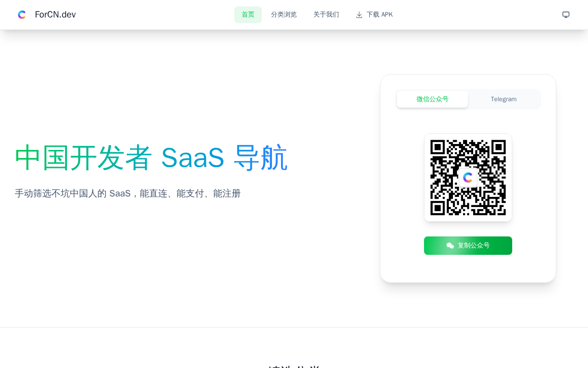
Task: Switch to the 微信公众号 tab
Action: pyautogui.click(x=432, y=99)
